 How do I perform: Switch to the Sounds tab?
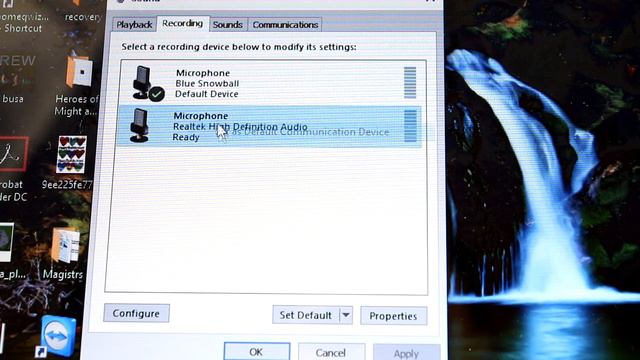pyautogui.click(x=228, y=24)
